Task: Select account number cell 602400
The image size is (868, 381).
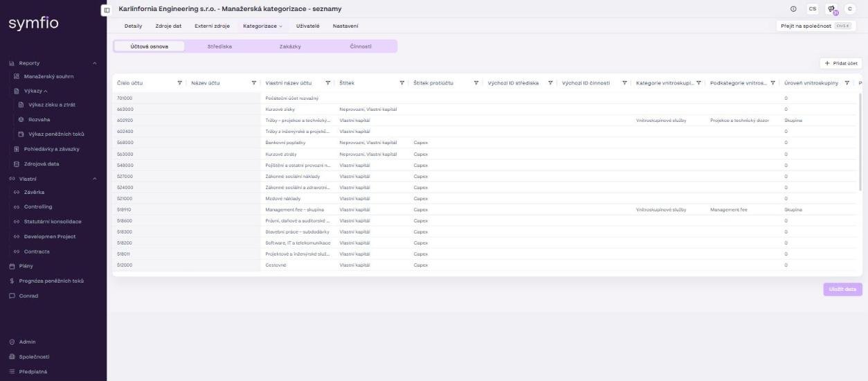Action: tap(125, 131)
